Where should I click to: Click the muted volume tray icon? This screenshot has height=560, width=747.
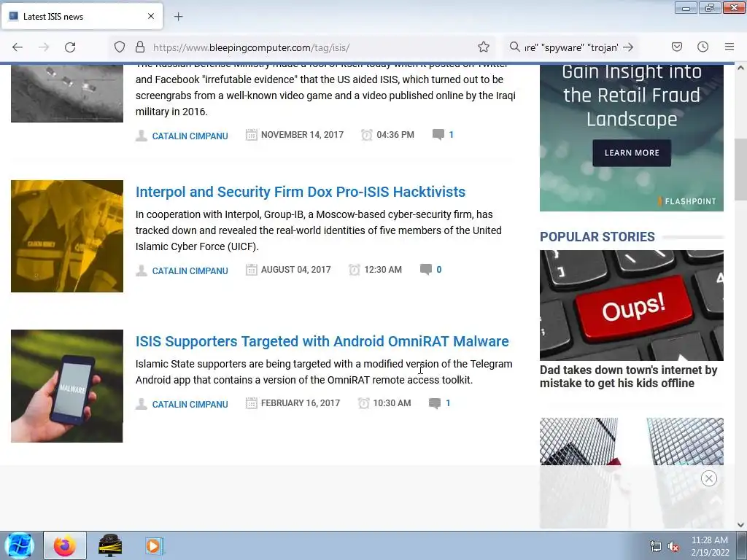673,547
